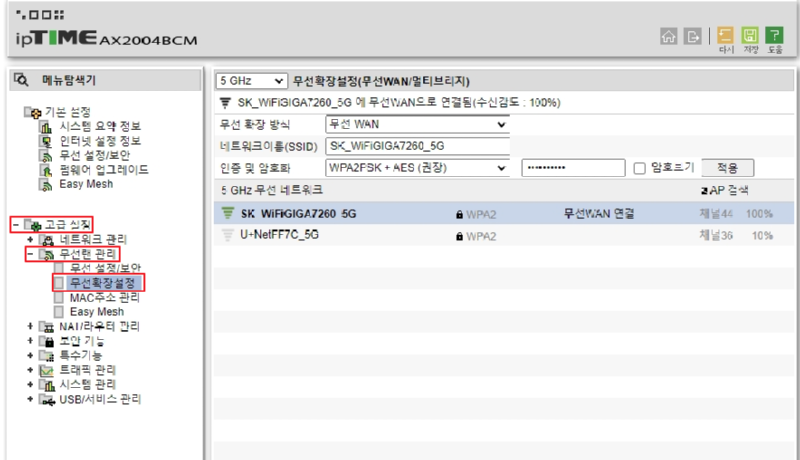Expand the 네트워크 관리 tree node
The height and width of the screenshot is (460, 800).
pos(30,240)
